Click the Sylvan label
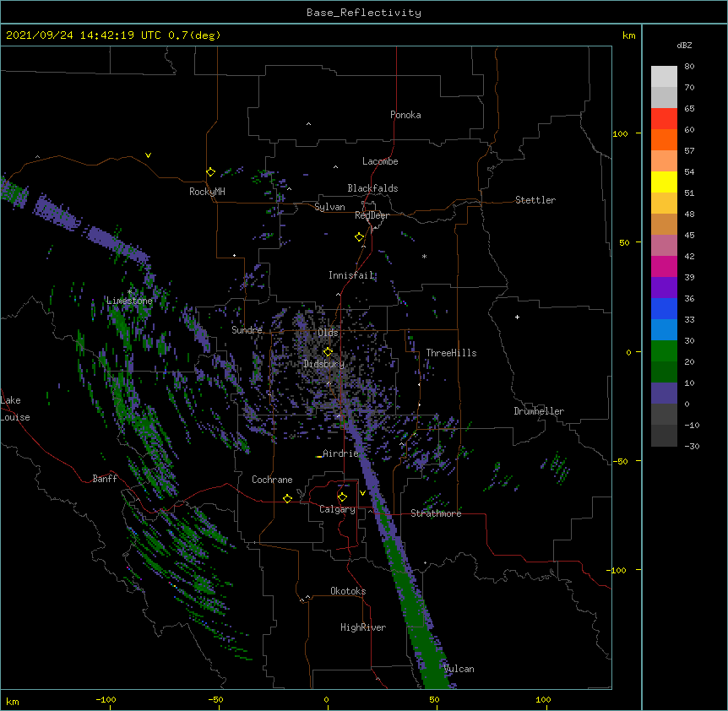The height and width of the screenshot is (711, 728). [329, 207]
